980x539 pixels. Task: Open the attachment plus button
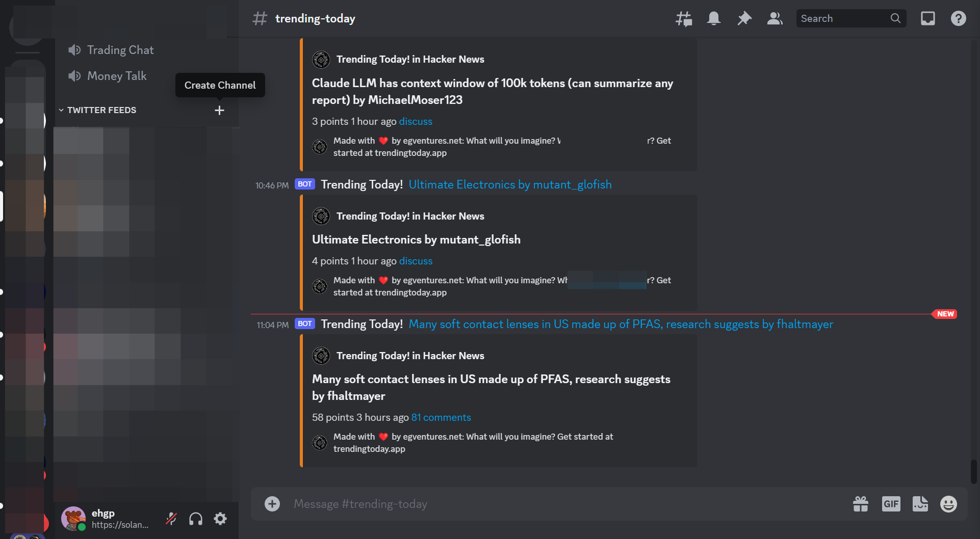[x=272, y=504]
